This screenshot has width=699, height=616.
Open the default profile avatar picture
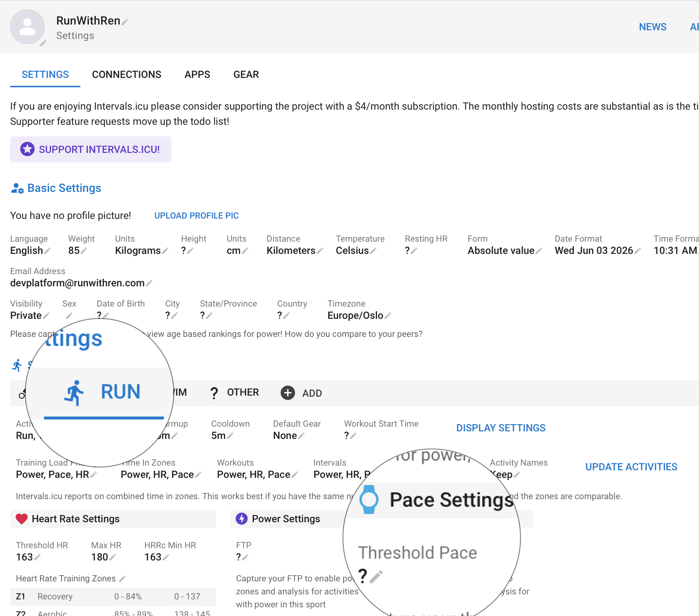click(x=27, y=27)
